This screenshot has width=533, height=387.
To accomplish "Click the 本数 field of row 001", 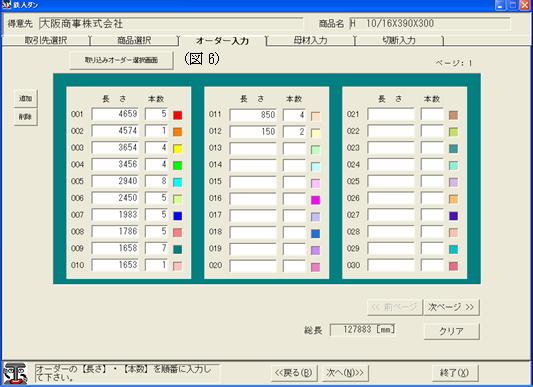I will tap(156, 114).
